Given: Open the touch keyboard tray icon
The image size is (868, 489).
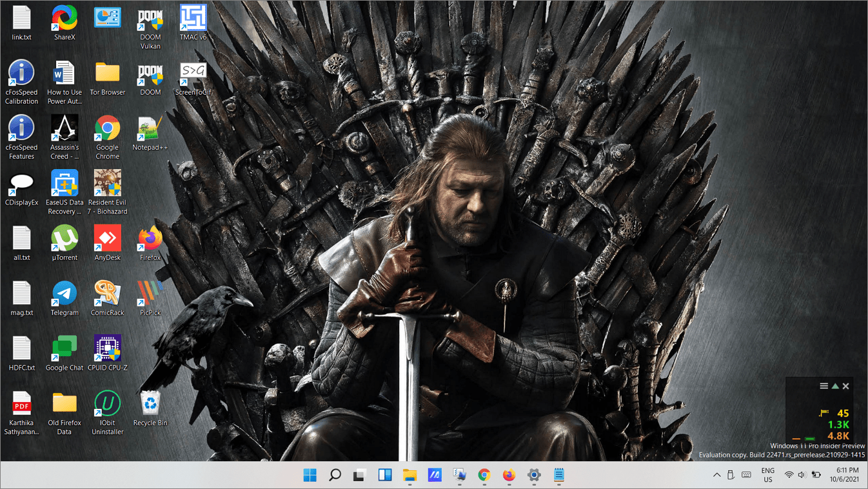Looking at the screenshot, I should 746,475.
